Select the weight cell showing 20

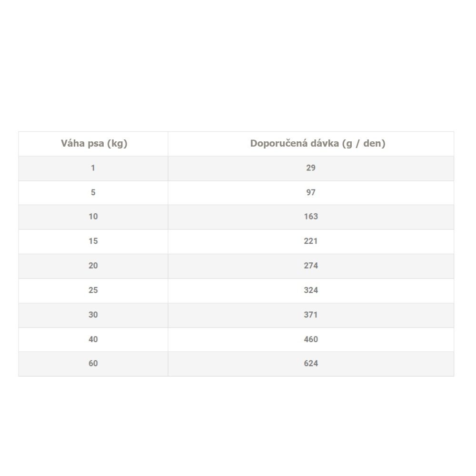93,266
